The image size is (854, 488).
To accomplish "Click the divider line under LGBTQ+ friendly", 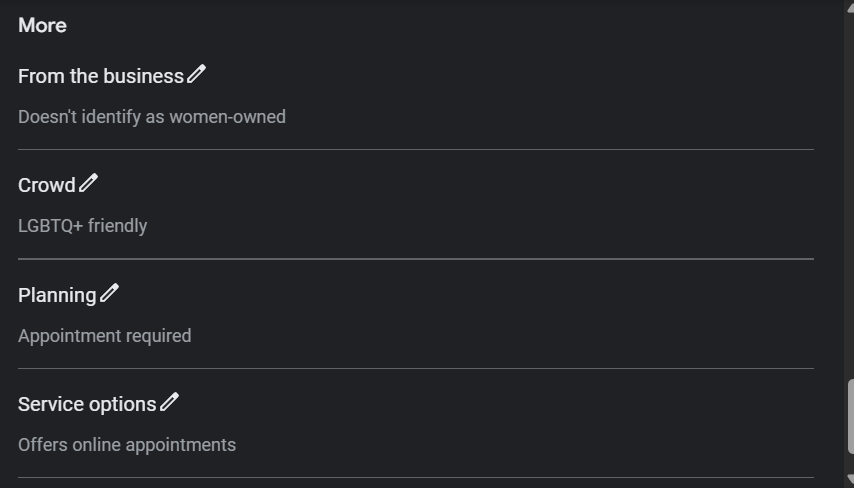I will [415, 259].
